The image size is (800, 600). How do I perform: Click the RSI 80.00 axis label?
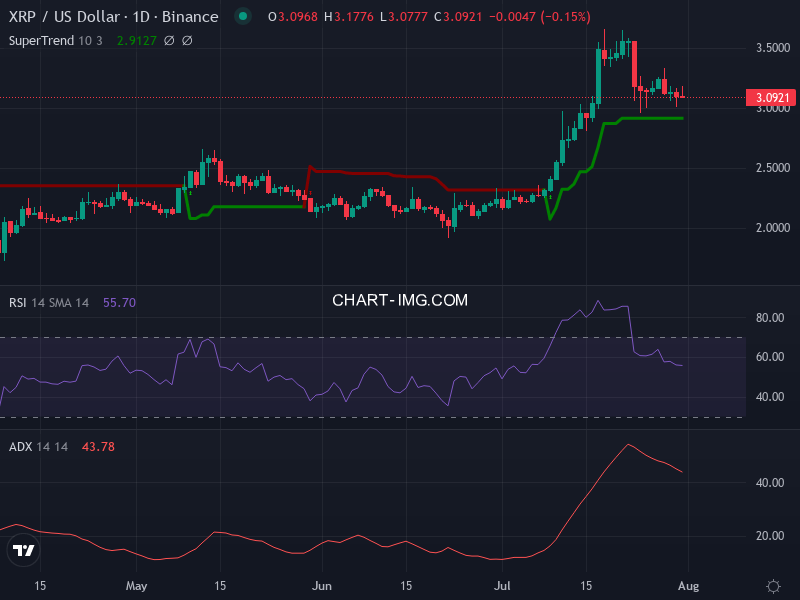(770, 318)
